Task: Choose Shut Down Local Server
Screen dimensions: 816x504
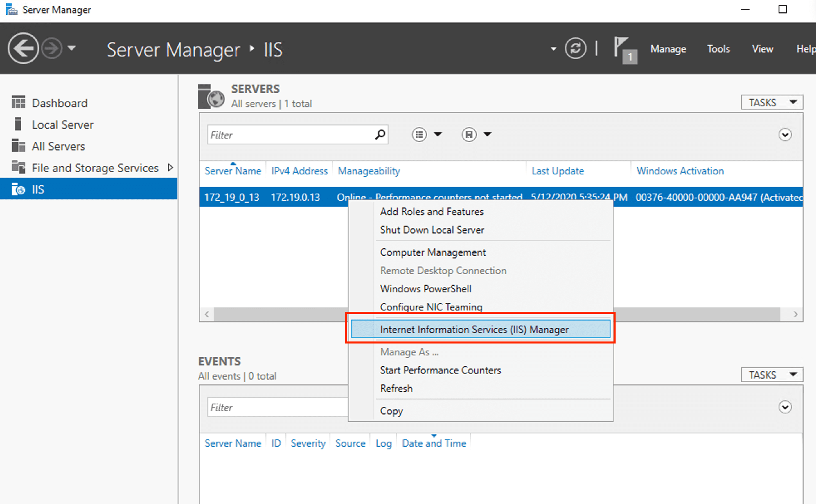Action: click(x=432, y=230)
